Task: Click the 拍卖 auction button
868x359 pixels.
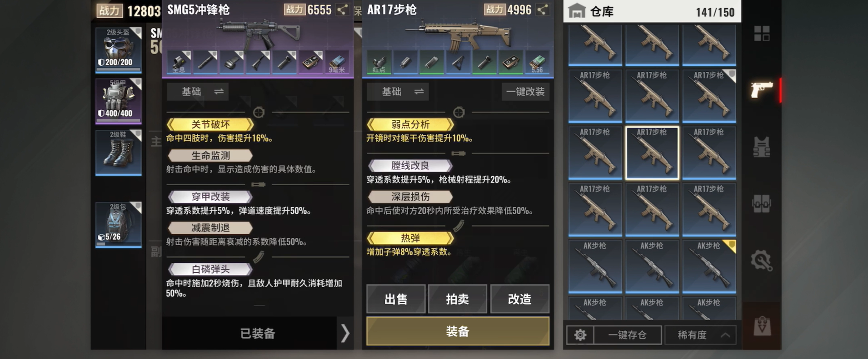Action: pyautogui.click(x=458, y=299)
